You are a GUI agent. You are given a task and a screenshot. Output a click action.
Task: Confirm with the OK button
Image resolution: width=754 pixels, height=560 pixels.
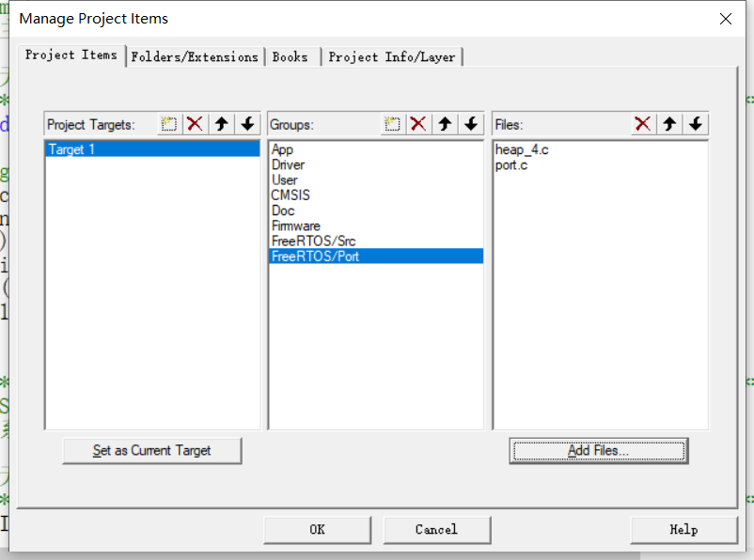click(x=318, y=530)
